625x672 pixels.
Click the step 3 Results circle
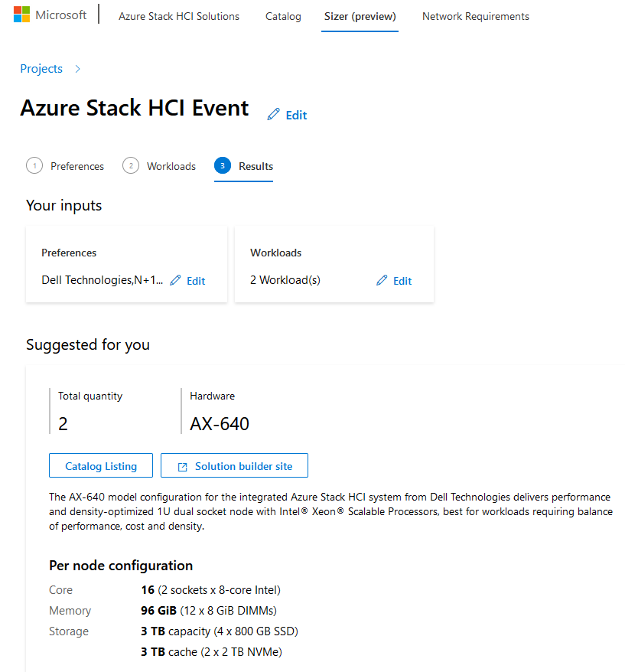coord(223,166)
